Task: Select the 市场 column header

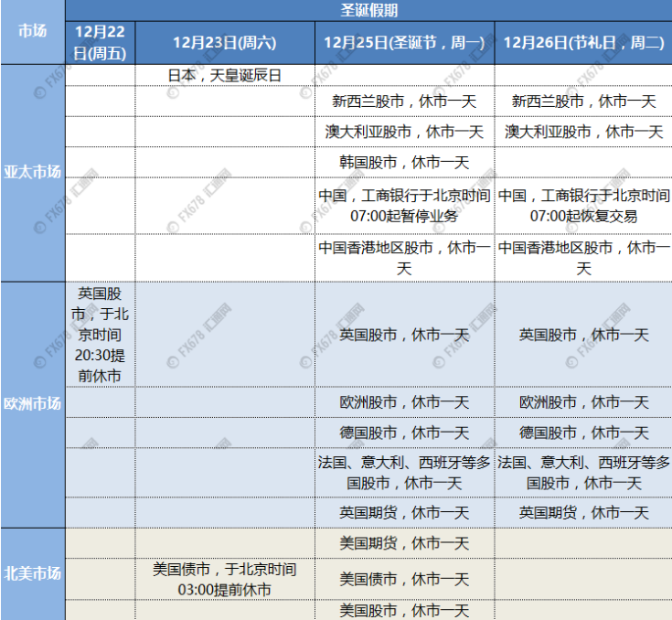Action: tap(32, 31)
